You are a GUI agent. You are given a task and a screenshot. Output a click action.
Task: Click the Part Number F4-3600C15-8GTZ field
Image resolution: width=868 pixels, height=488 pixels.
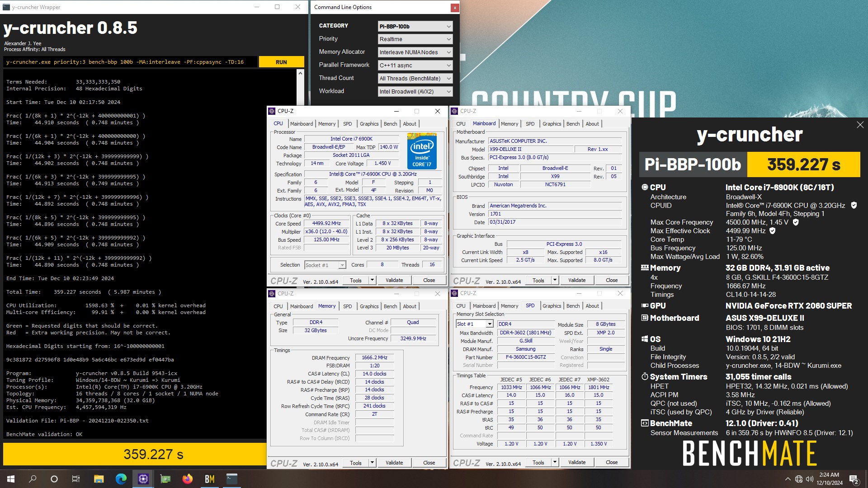coord(525,357)
